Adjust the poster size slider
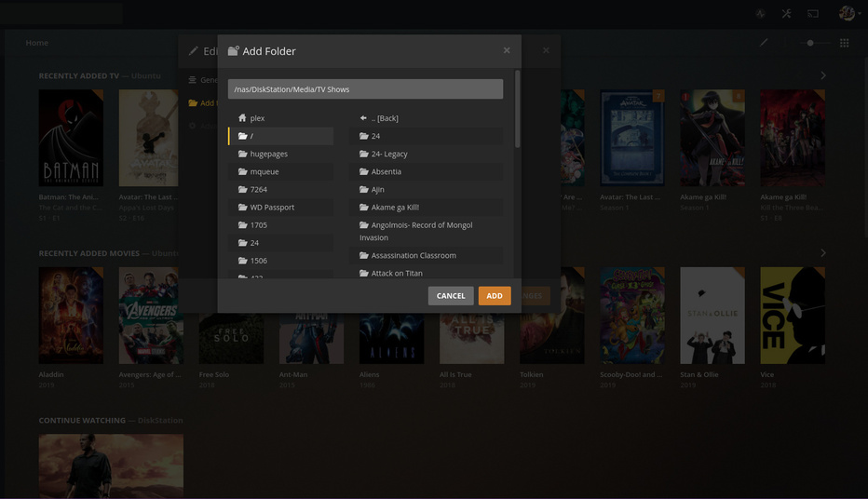This screenshot has width=868, height=499. tap(810, 43)
